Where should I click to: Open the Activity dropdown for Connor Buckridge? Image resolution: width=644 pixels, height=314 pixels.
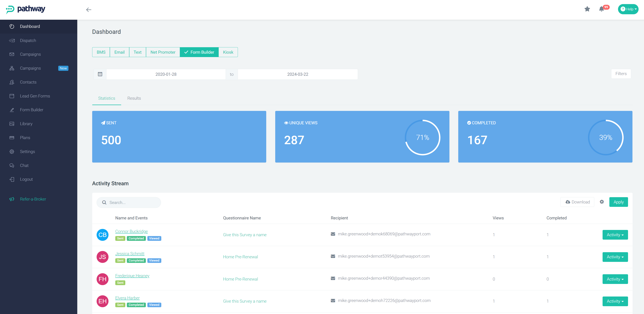[615, 235]
